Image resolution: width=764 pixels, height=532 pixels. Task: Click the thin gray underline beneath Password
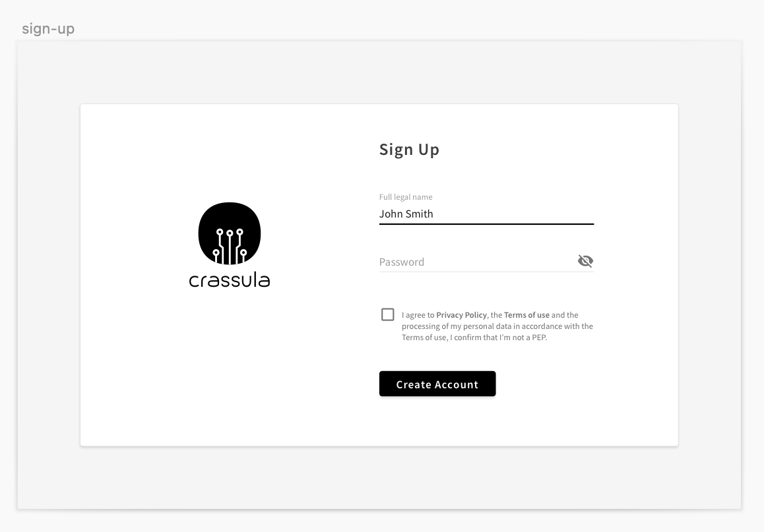(486, 272)
